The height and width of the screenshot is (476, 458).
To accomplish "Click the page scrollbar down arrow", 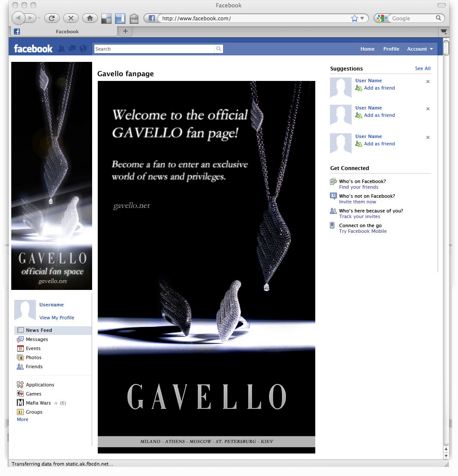I will tap(446, 456).
